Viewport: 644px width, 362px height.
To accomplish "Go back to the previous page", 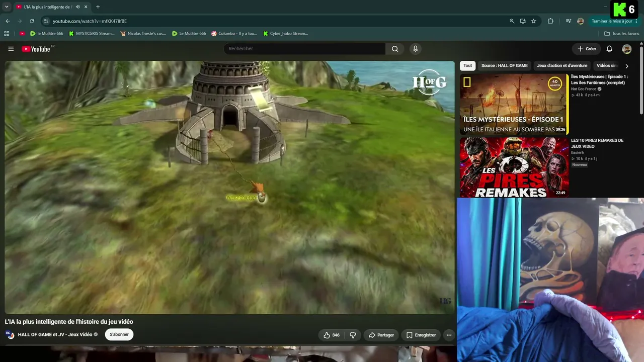I will 8,21.
